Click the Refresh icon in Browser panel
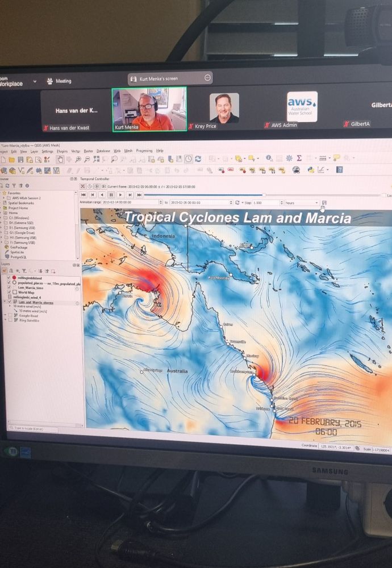This screenshot has width=392, height=568. click(x=7, y=186)
